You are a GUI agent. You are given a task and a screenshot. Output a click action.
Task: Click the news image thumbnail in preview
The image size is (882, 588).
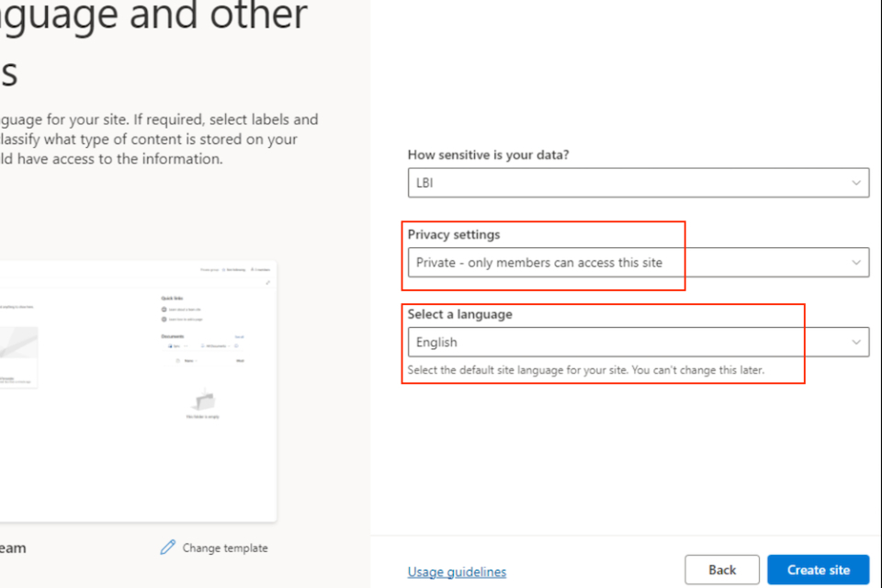[18, 349]
